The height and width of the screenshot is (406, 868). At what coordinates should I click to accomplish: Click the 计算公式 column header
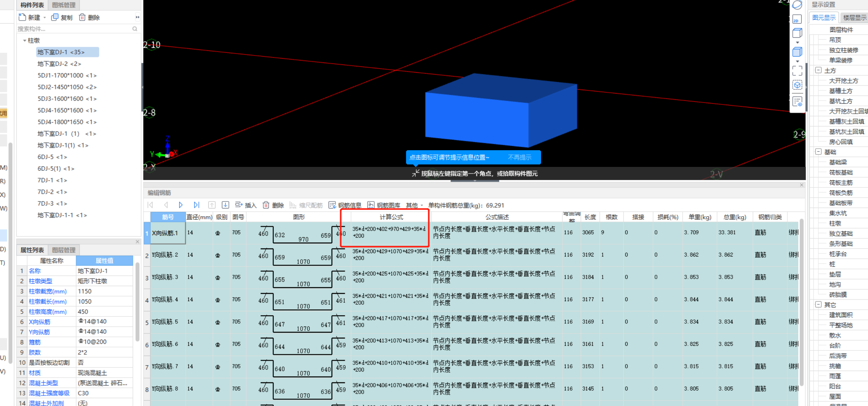391,217
